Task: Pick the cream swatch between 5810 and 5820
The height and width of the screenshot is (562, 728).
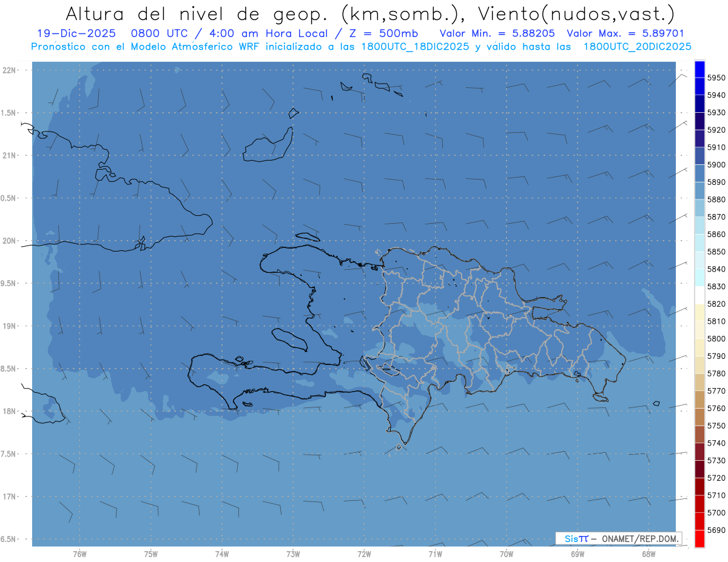Action: 699,312
